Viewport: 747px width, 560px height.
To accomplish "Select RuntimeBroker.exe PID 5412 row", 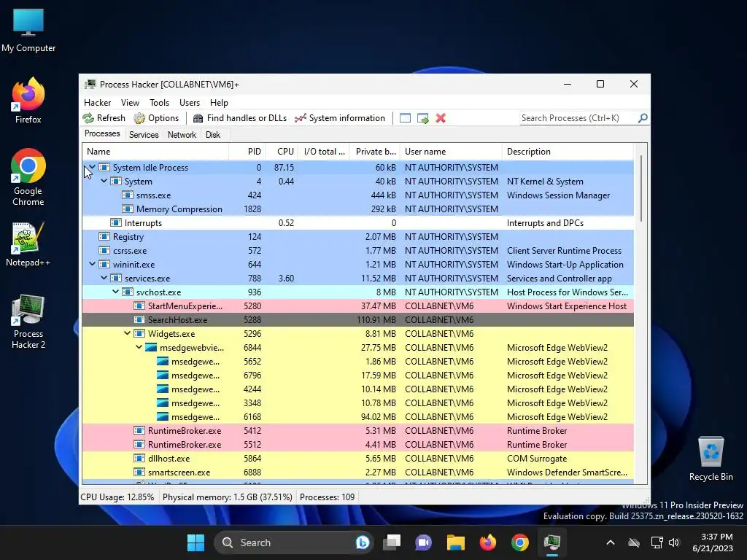I will 357,430.
